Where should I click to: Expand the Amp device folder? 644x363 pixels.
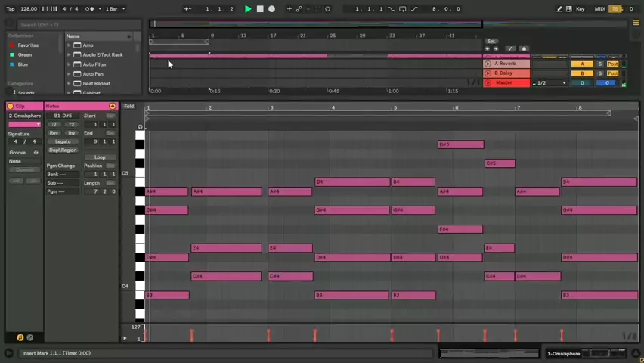coord(69,45)
